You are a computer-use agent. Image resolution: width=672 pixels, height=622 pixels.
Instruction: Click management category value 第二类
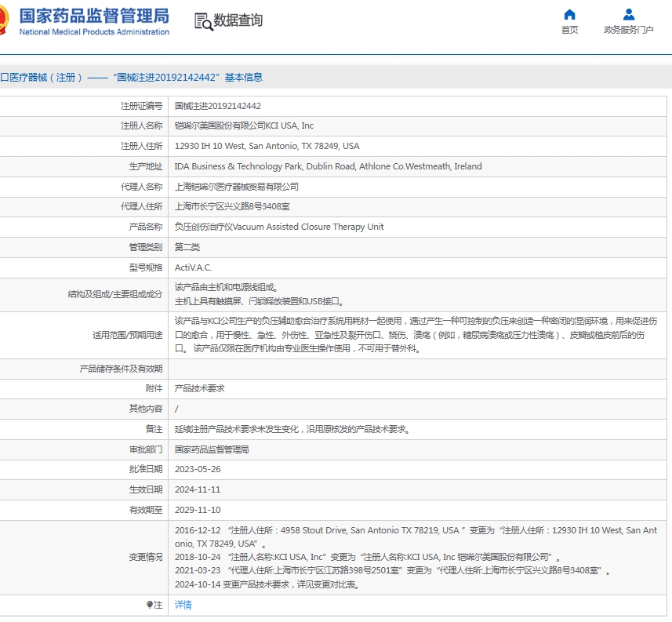(x=187, y=247)
